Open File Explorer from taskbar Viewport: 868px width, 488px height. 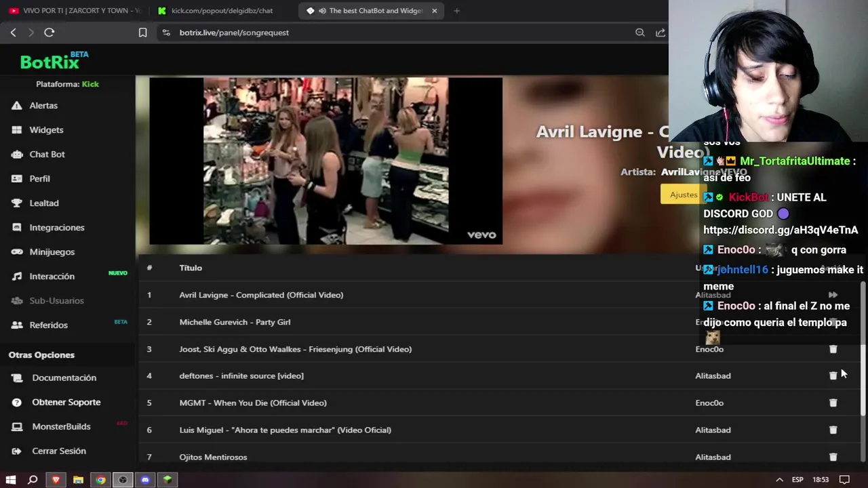78,480
